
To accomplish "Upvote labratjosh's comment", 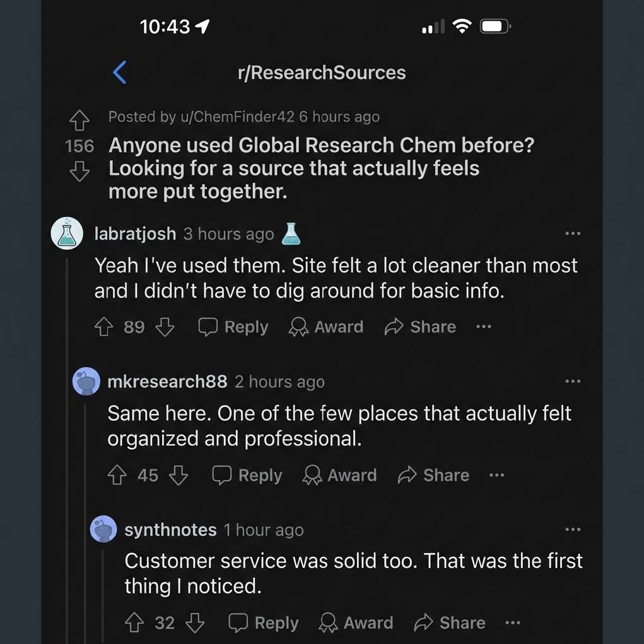I will tap(103, 327).
